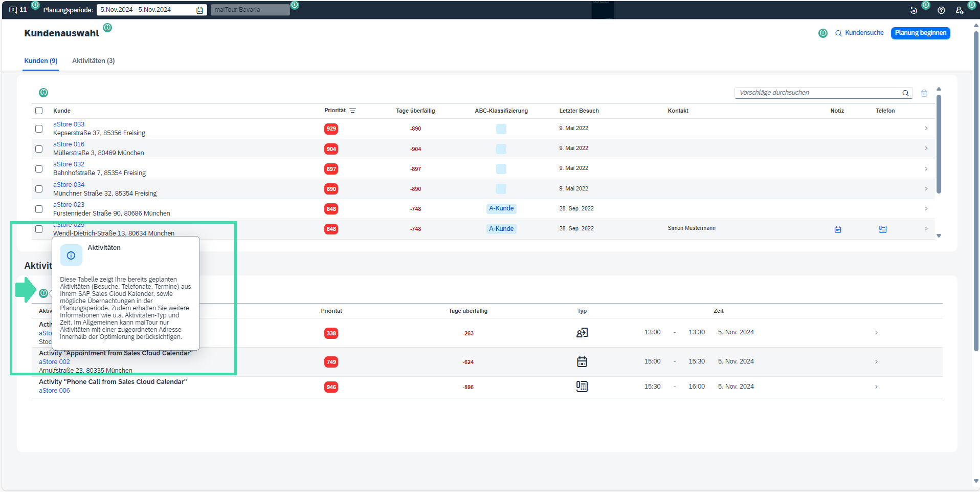This screenshot has height=492, width=980.
Task: Open user settings icon in top bar
Action: click(x=960, y=10)
